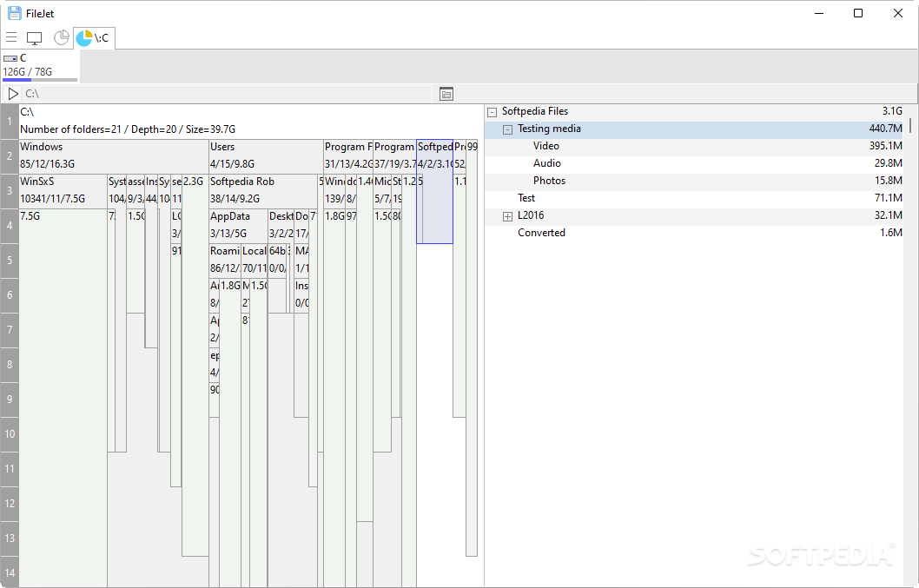Open the hamburger menu icon
The image size is (919, 588).
coord(11,38)
